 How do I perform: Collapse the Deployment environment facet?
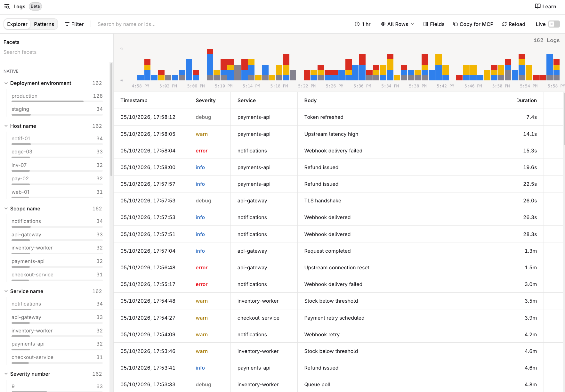click(6, 83)
